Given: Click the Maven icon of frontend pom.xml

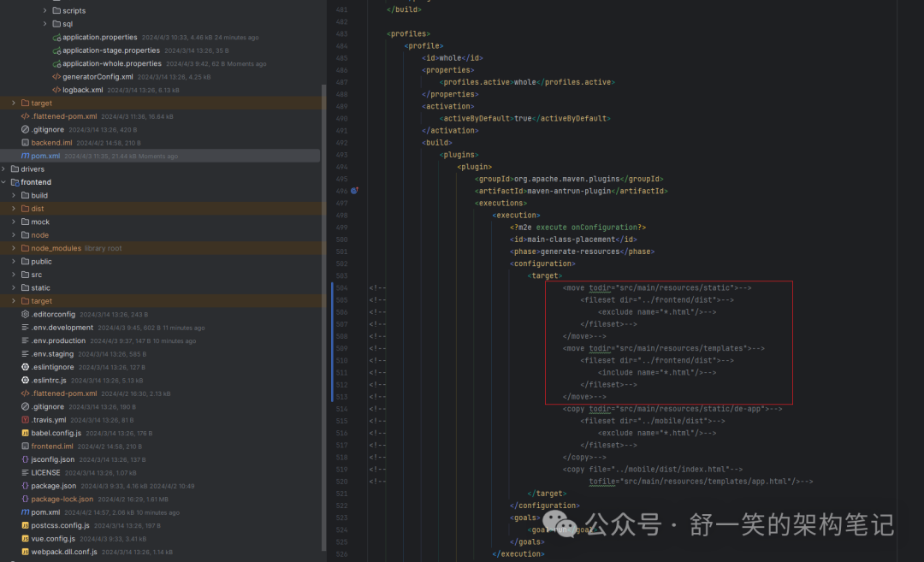Looking at the screenshot, I should 25,512.
